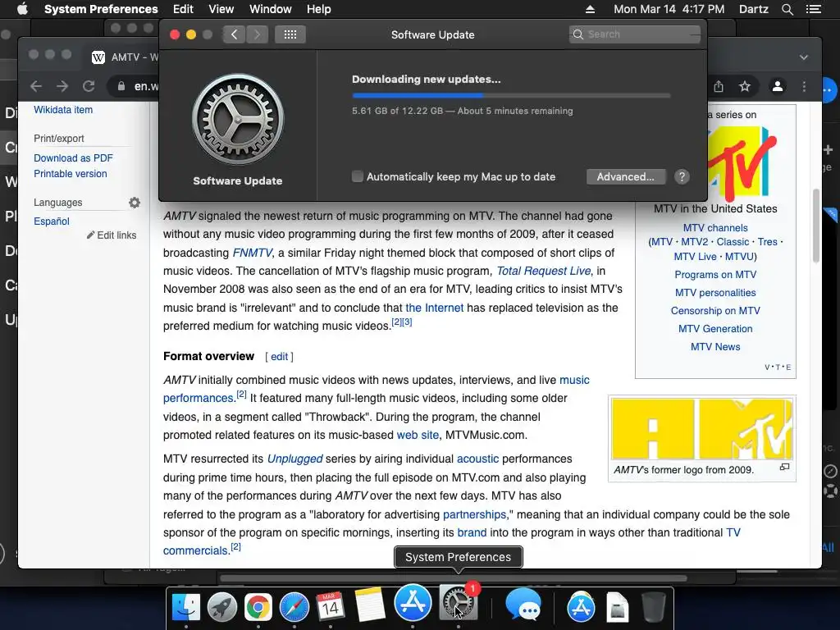Open the System Preferences app menu

click(101, 9)
